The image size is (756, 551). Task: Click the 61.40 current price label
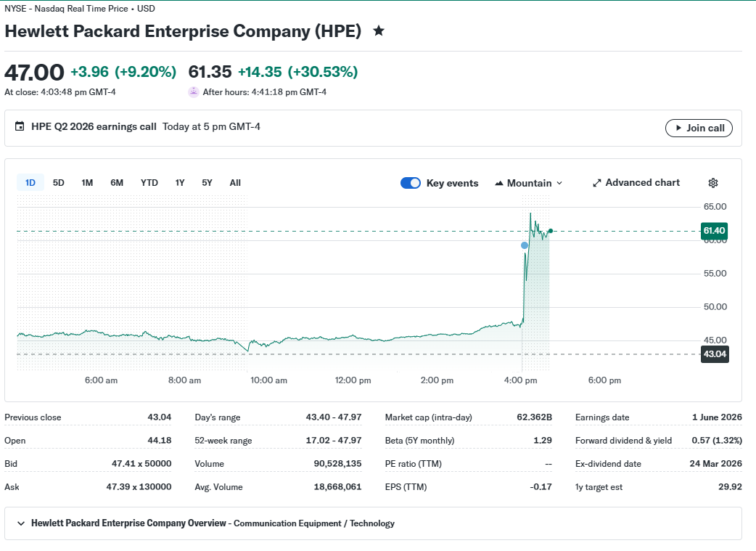(x=714, y=231)
